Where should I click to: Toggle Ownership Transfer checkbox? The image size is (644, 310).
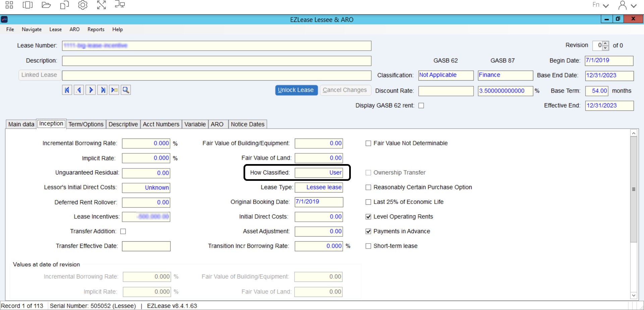coord(368,172)
